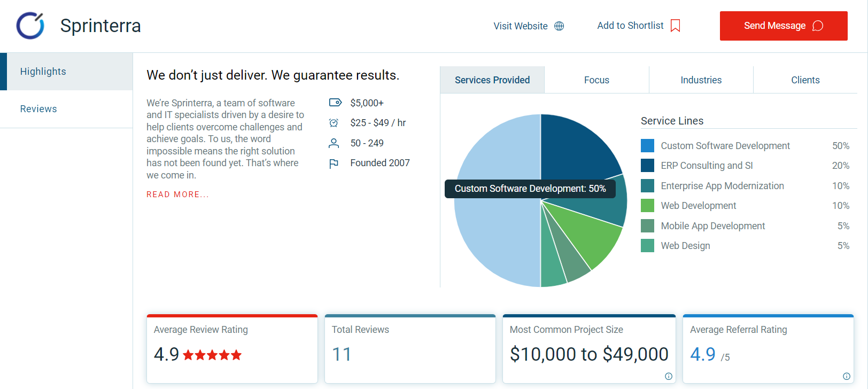Click the Custom Software Development legend label
The height and width of the screenshot is (389, 868).
click(x=725, y=146)
